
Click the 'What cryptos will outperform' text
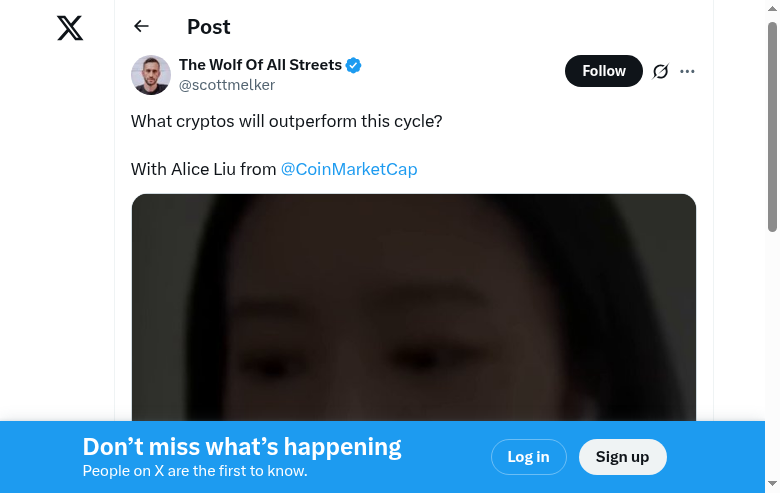(x=286, y=121)
